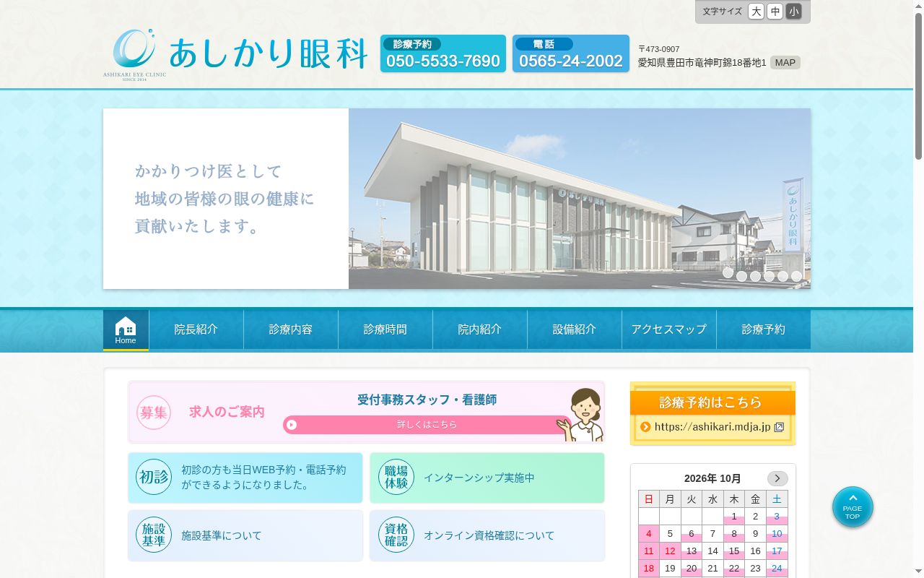Click calendar date 24
The height and width of the screenshot is (578, 924).
pyautogui.click(x=777, y=569)
